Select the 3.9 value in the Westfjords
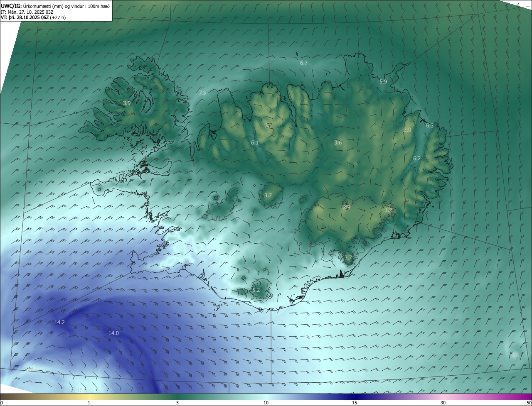The image size is (532, 406). click(x=127, y=103)
